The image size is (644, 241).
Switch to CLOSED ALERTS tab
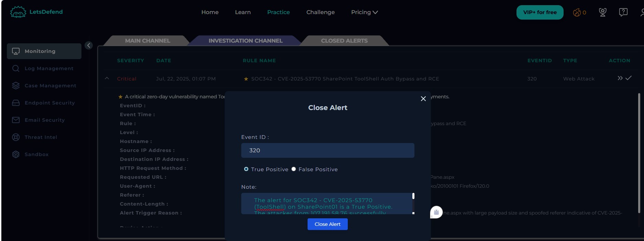pyautogui.click(x=344, y=41)
